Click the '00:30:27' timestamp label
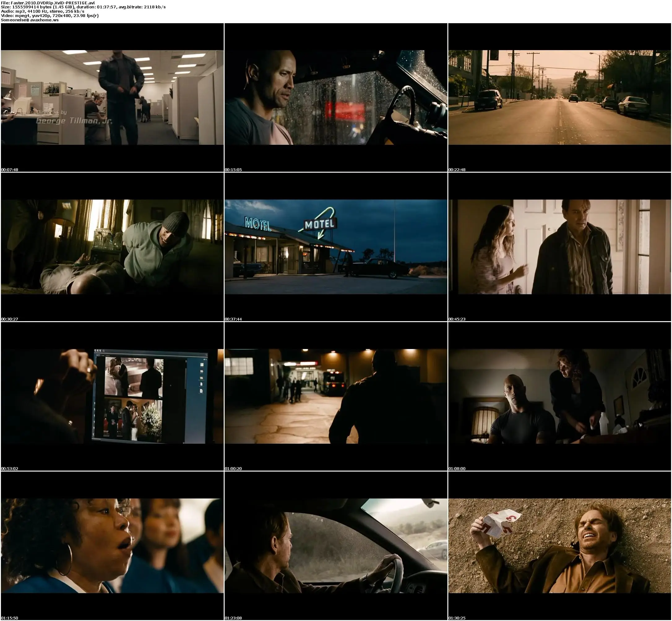This screenshot has height=621, width=672. coord(9,319)
